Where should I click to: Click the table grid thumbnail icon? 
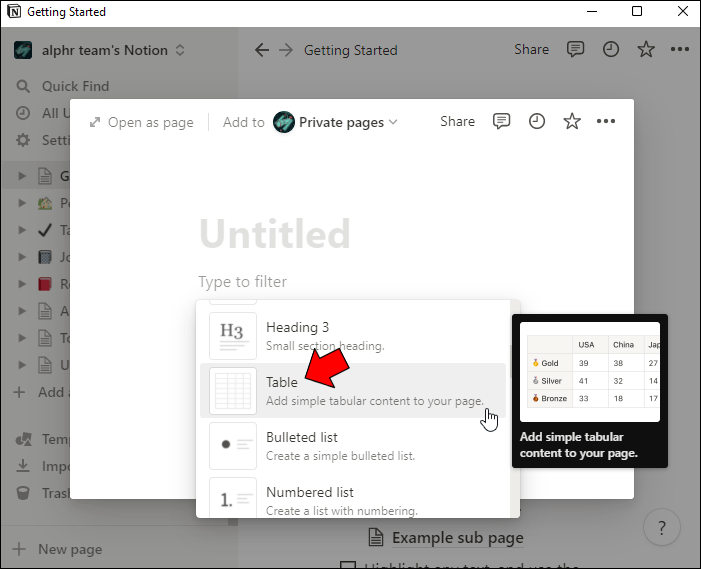(233, 391)
